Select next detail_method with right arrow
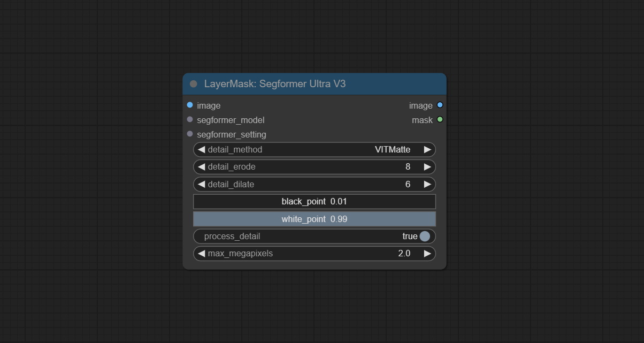The height and width of the screenshot is (343, 644). pos(427,150)
